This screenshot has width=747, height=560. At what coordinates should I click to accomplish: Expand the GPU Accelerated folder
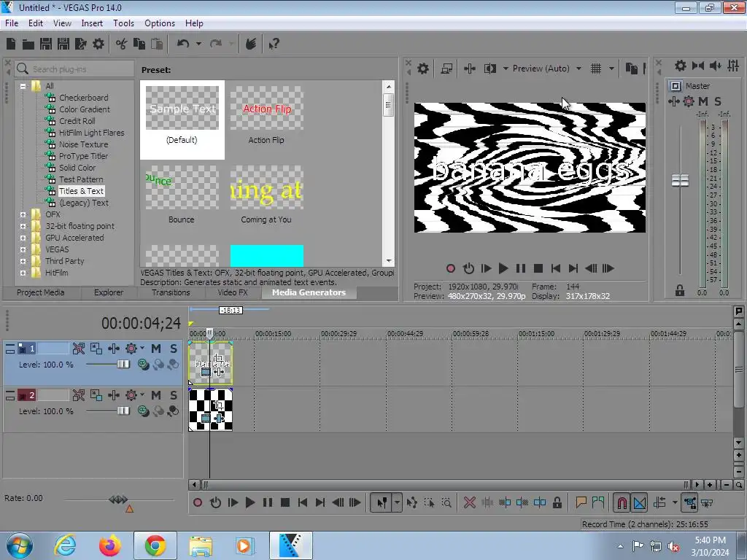coord(23,238)
